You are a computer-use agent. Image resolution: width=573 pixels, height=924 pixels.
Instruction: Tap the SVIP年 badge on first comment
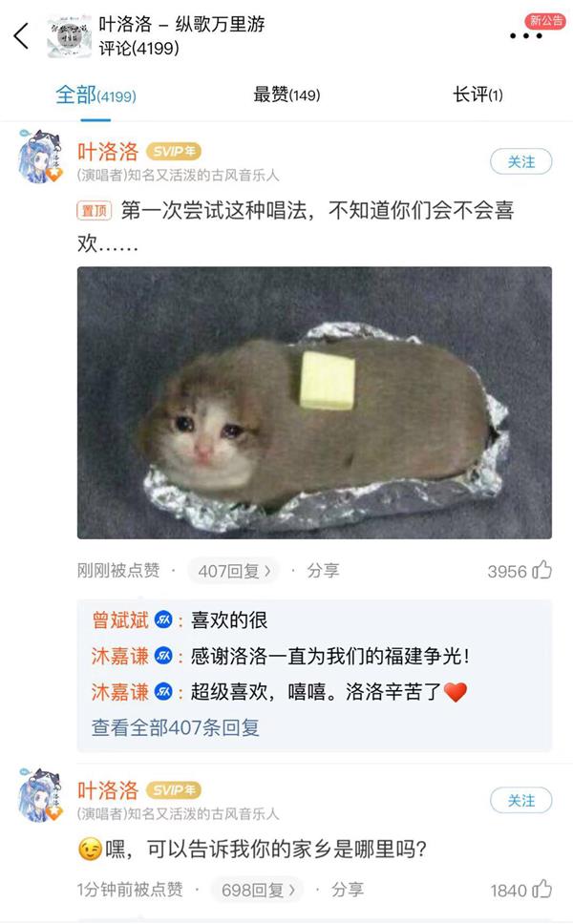tap(174, 152)
